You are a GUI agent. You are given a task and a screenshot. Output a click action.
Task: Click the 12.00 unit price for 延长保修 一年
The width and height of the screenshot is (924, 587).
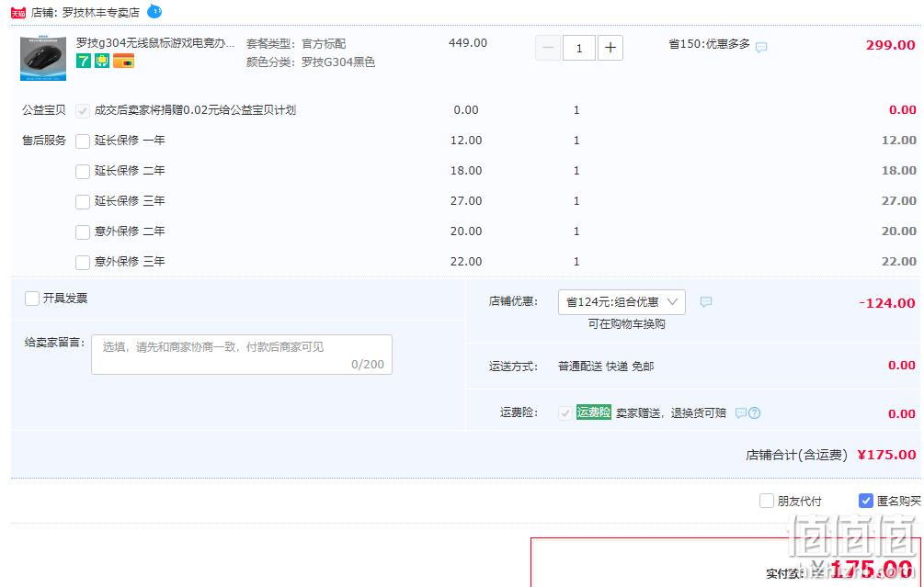pyautogui.click(x=466, y=141)
